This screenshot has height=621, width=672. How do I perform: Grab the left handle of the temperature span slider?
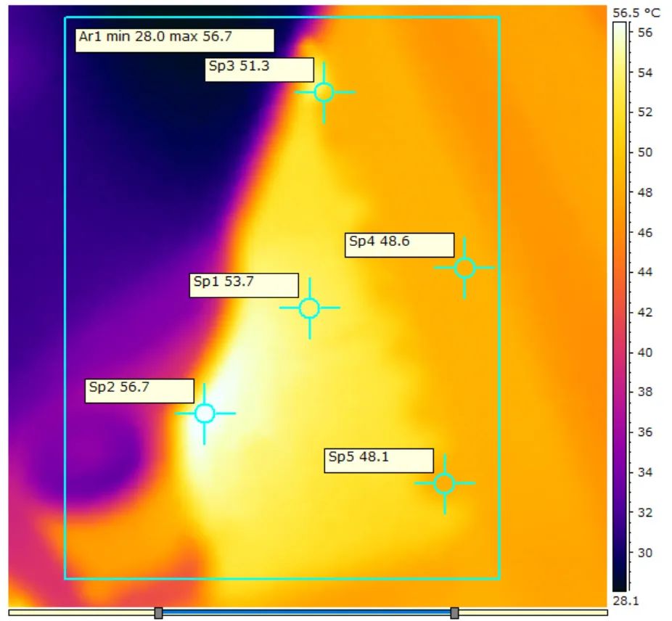pyautogui.click(x=159, y=613)
